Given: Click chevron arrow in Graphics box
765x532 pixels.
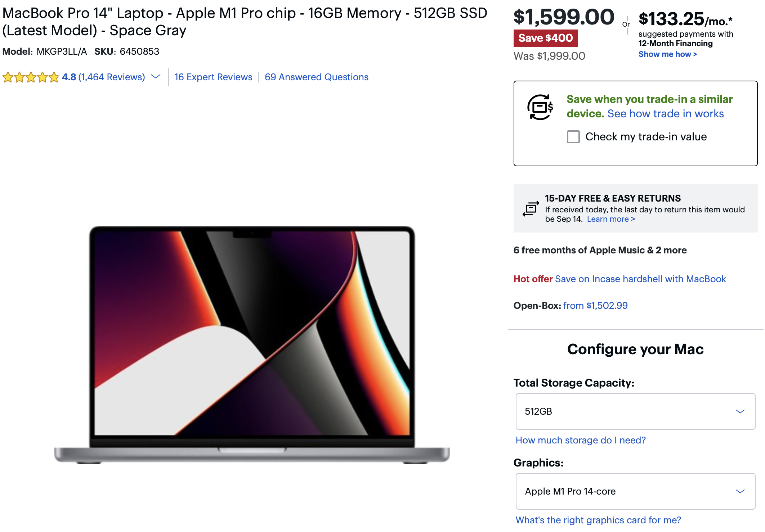Looking at the screenshot, I should pyautogui.click(x=740, y=491).
